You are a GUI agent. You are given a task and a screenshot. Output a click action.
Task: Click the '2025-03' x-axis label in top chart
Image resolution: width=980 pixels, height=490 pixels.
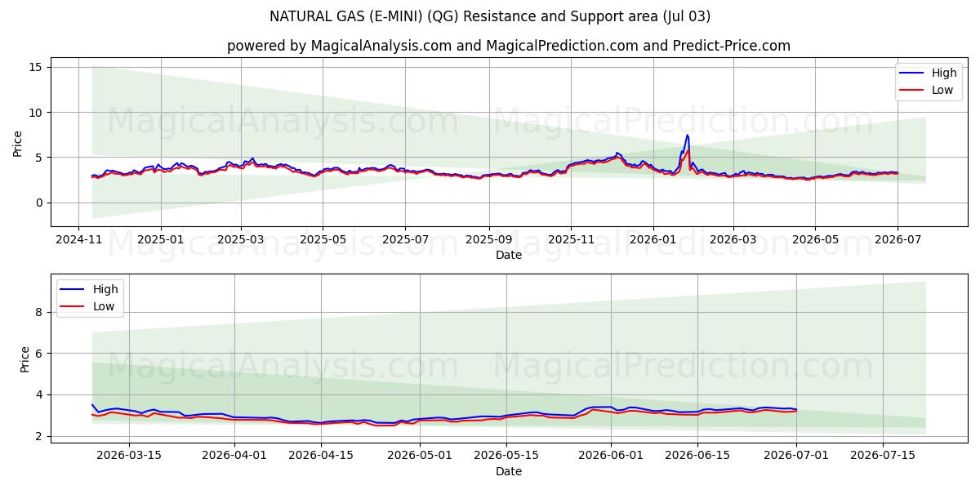click(x=240, y=241)
